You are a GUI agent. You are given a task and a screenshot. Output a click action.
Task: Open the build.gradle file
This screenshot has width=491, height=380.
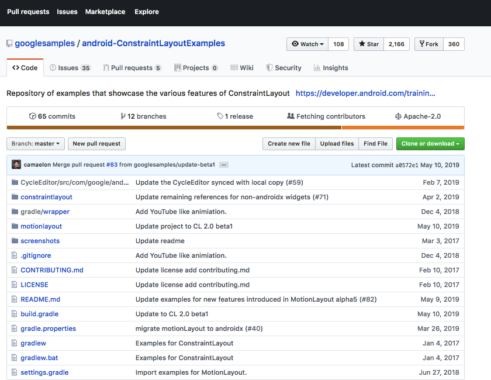pyautogui.click(x=39, y=314)
